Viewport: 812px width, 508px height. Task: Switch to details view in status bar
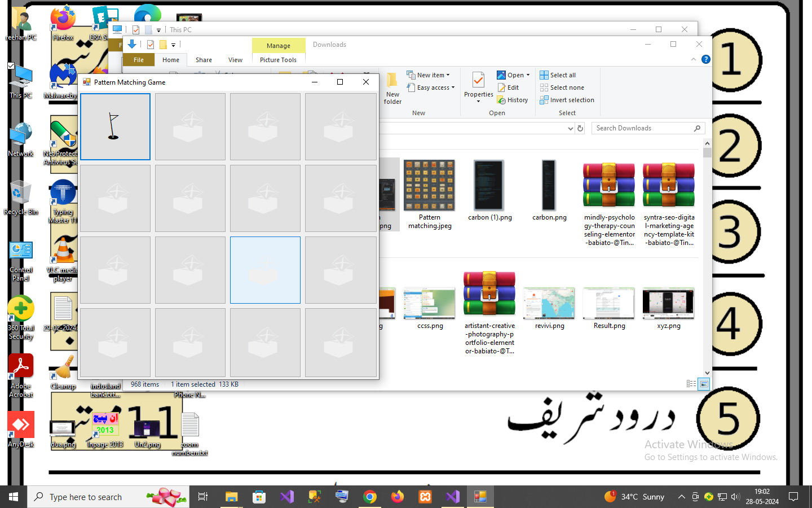click(x=691, y=384)
